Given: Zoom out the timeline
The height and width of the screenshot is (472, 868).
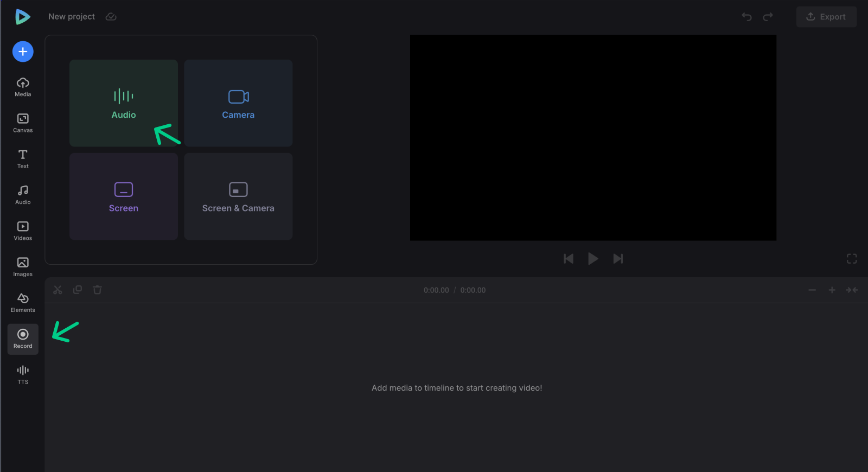Looking at the screenshot, I should (812, 290).
